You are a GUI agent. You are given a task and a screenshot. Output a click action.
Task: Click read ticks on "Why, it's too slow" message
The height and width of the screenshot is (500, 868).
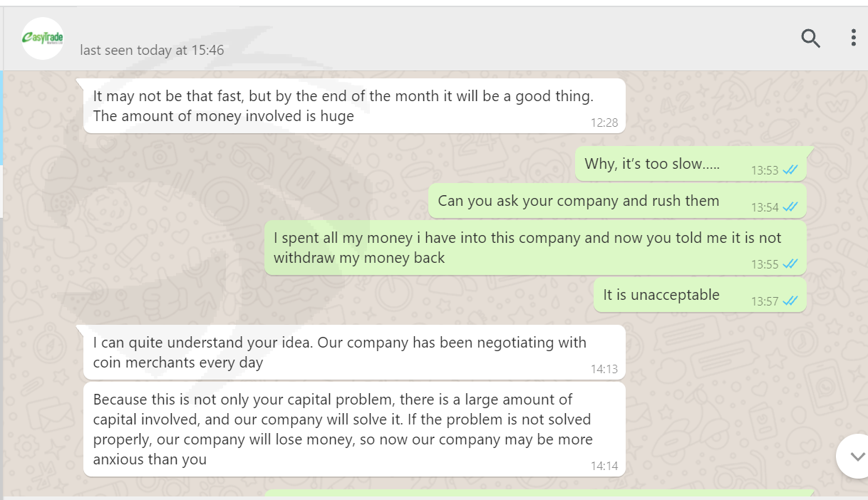point(790,170)
